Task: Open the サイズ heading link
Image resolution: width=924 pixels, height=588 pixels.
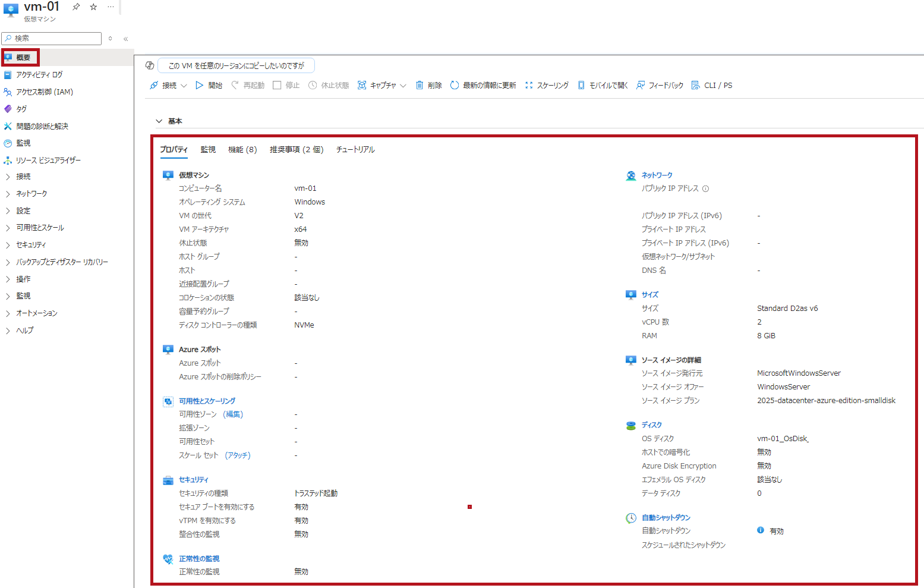Action: pyautogui.click(x=650, y=295)
